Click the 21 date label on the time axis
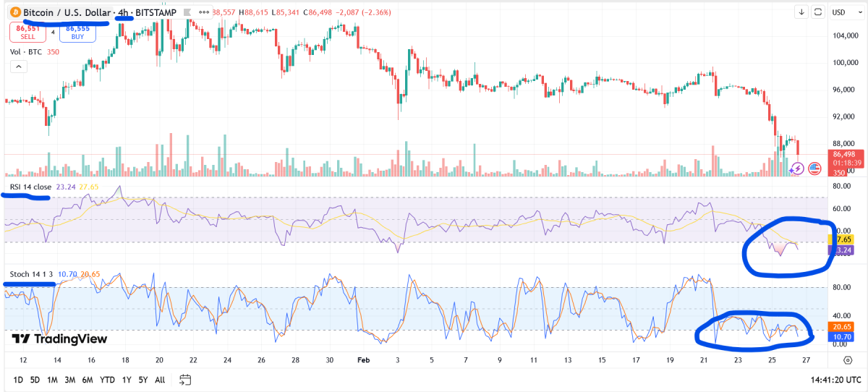Viewport: 868px width, 392px height. (704, 359)
